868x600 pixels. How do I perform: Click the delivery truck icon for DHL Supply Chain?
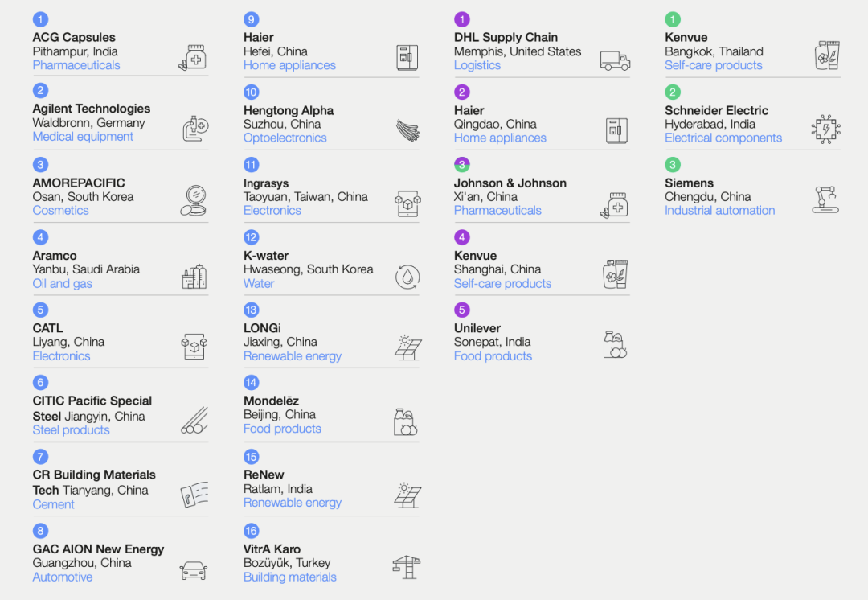pos(615,60)
